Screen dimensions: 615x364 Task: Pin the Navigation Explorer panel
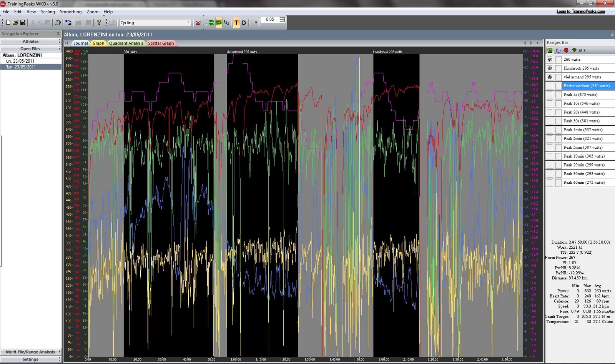[58, 34]
